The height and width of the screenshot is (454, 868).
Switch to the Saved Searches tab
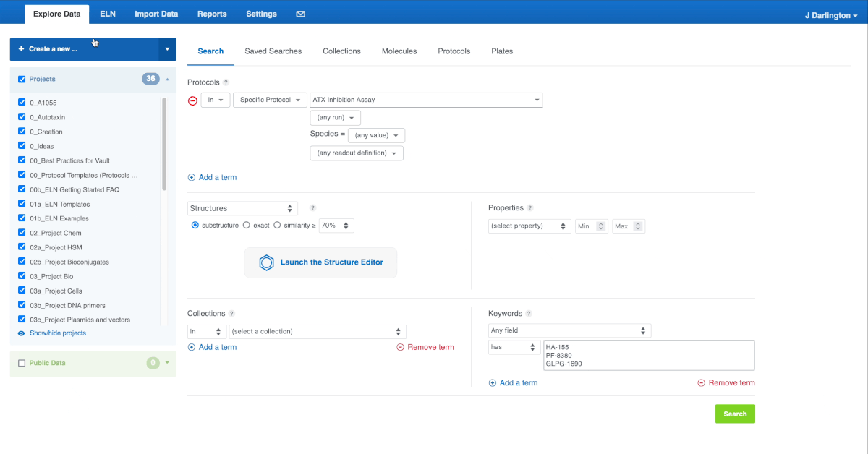click(273, 51)
